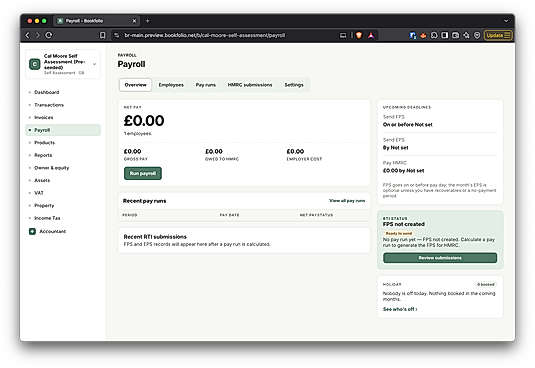Go forward using browser forward arrow
535x368 pixels.
click(x=38, y=35)
